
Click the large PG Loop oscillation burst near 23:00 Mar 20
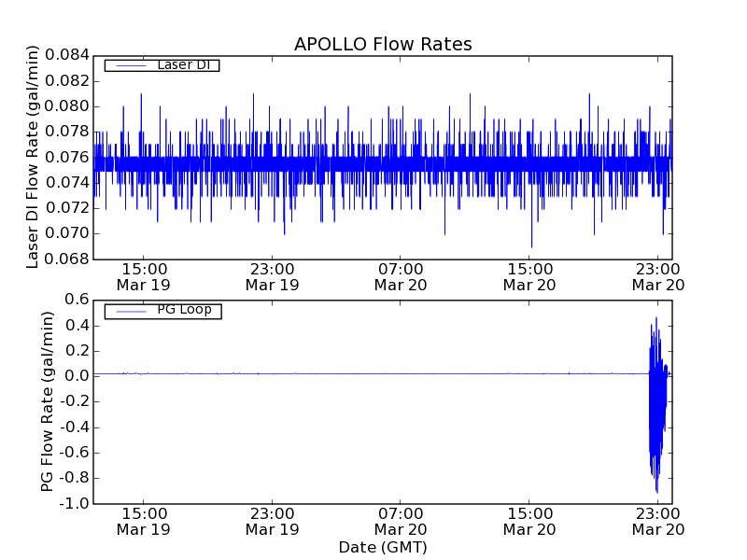click(x=658, y=405)
